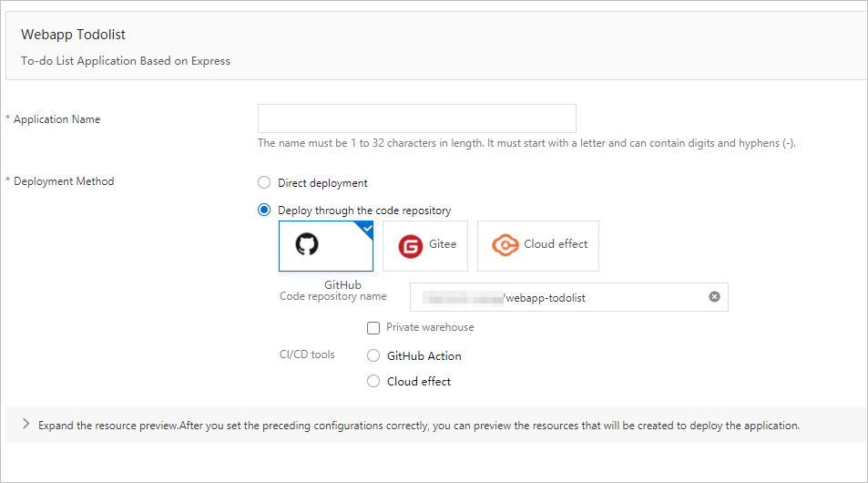Select the GitHub repository card

326,246
